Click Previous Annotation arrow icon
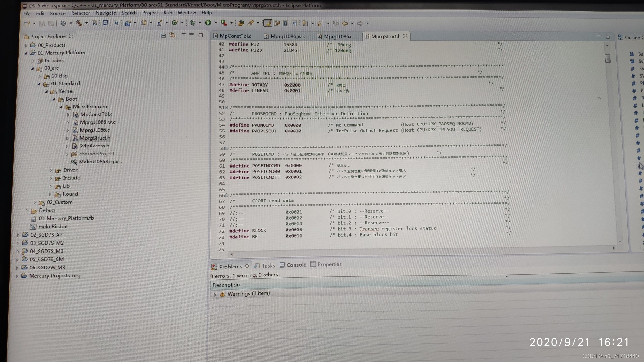 pyautogui.click(x=320, y=23)
